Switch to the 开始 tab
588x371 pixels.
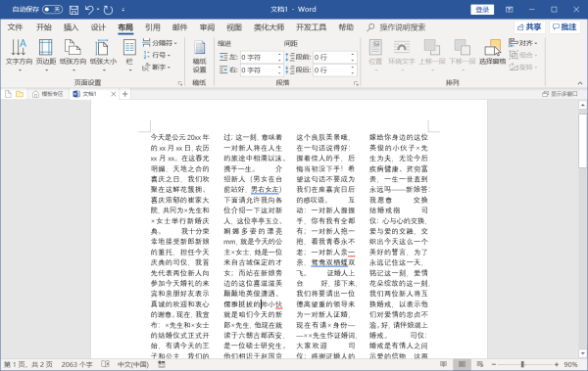(x=43, y=27)
